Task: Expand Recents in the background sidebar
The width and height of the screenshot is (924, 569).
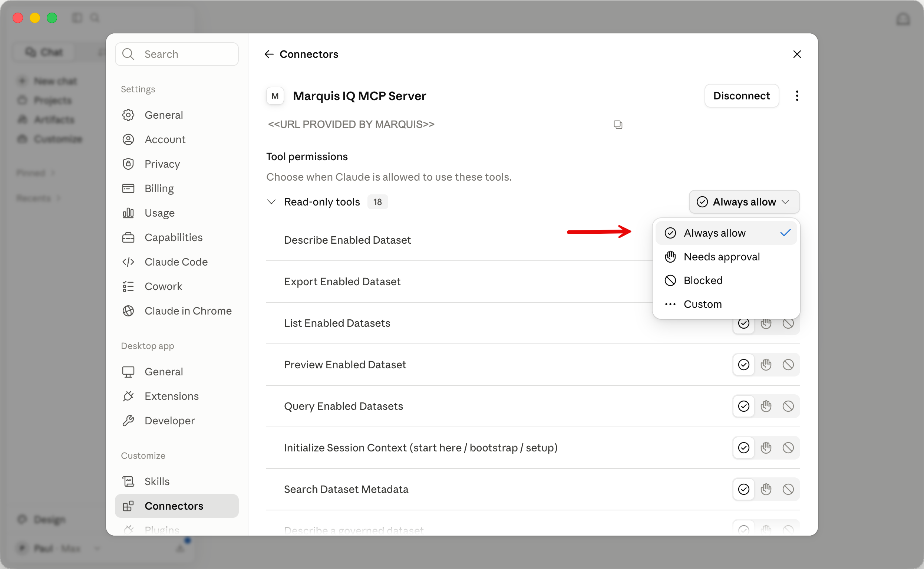Action: 39,198
